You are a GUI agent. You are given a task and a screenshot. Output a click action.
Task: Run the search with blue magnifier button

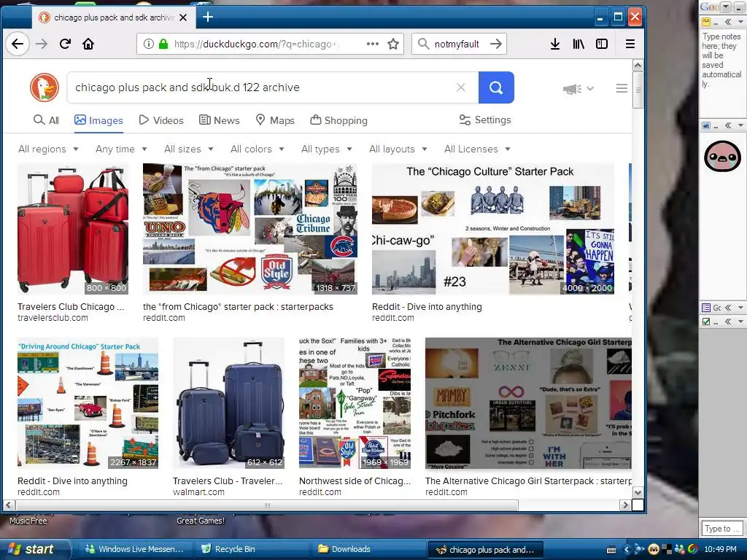pos(496,87)
